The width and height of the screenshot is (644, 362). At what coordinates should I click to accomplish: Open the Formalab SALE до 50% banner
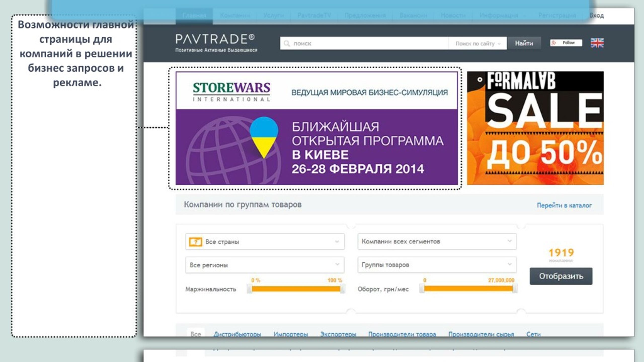click(x=535, y=128)
